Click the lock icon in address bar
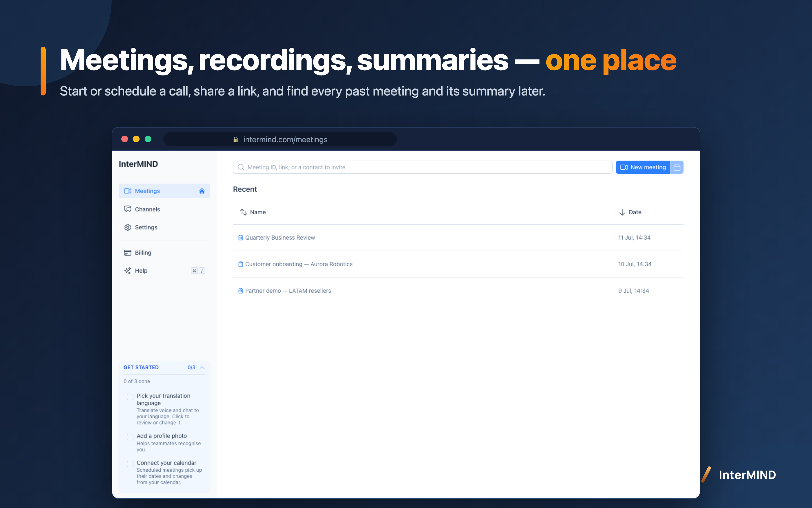Screen dimensions: 812x508 pos(236,139)
